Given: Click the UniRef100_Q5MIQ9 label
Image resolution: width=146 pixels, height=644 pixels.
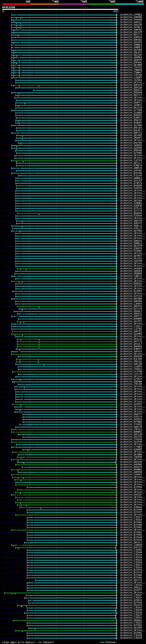Looking at the screenshot, I should 131,87.
